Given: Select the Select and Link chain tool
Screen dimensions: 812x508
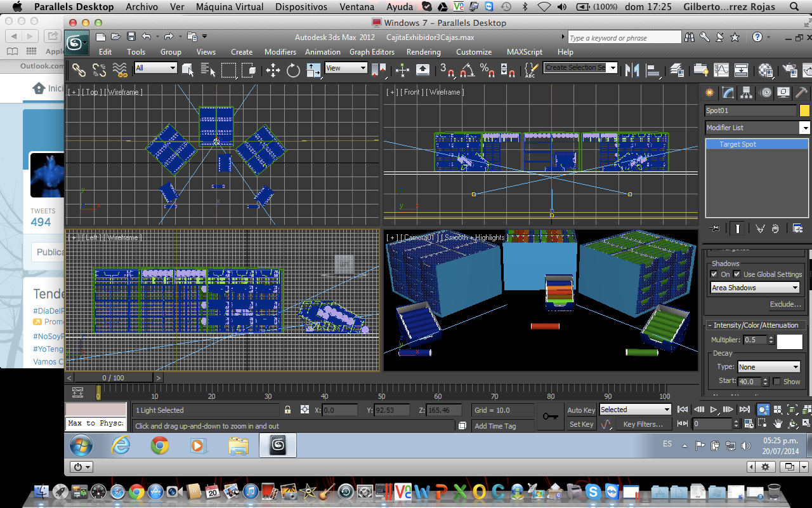Looking at the screenshot, I should (x=79, y=70).
